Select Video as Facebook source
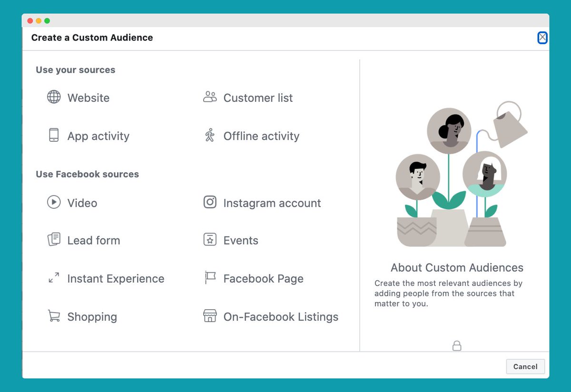Viewport: 571px width, 392px height. tap(82, 203)
